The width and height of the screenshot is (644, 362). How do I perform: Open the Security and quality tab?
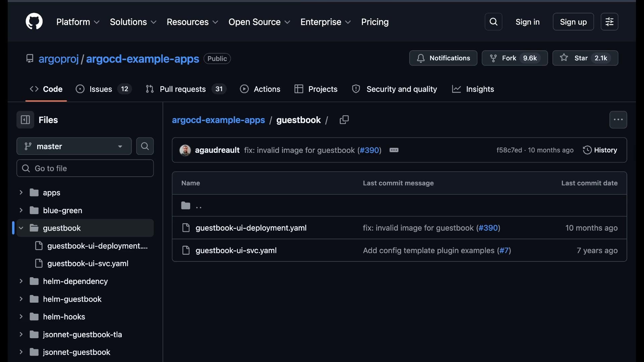point(394,89)
